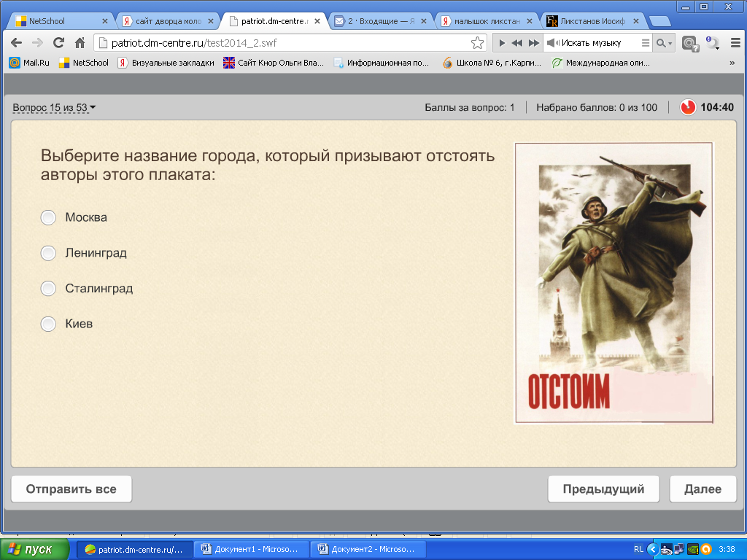The image size is (747, 560).
Task: Close the NetSchool tab
Action: pyautogui.click(x=105, y=21)
